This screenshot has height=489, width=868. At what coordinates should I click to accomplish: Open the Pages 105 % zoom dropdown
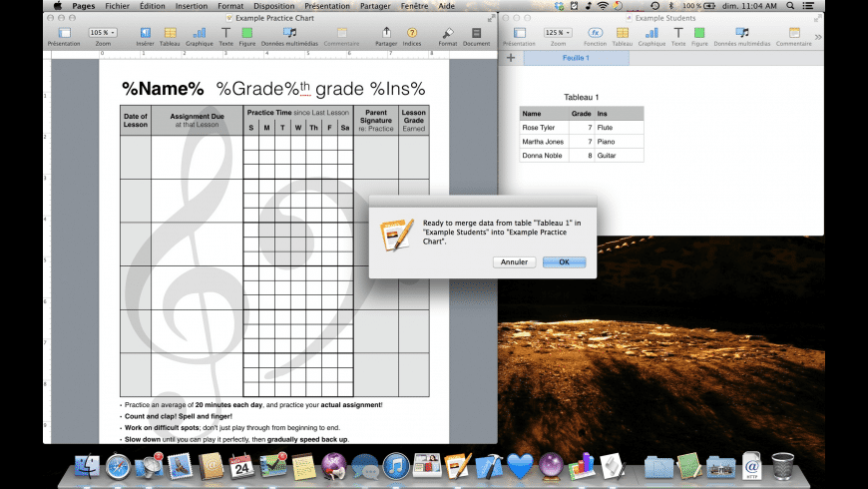pos(103,33)
